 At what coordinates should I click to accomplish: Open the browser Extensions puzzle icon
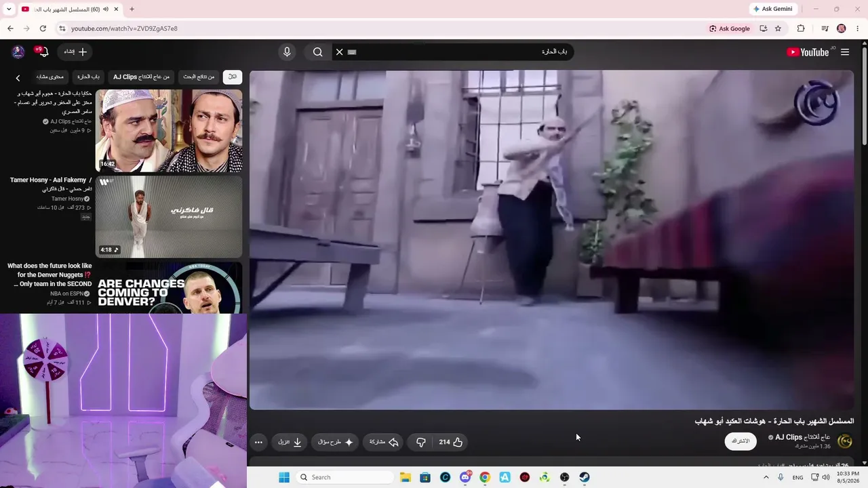coord(801,28)
